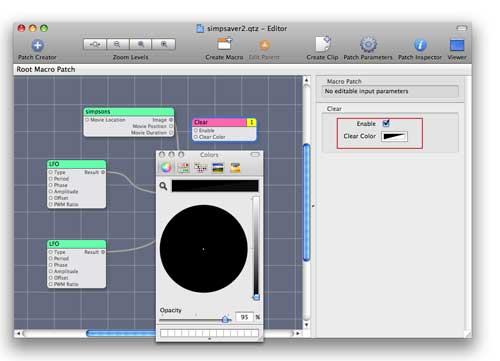The height and width of the screenshot is (361, 500).
Task: Click the Enable input port on Clear patch
Action: pos(196,130)
